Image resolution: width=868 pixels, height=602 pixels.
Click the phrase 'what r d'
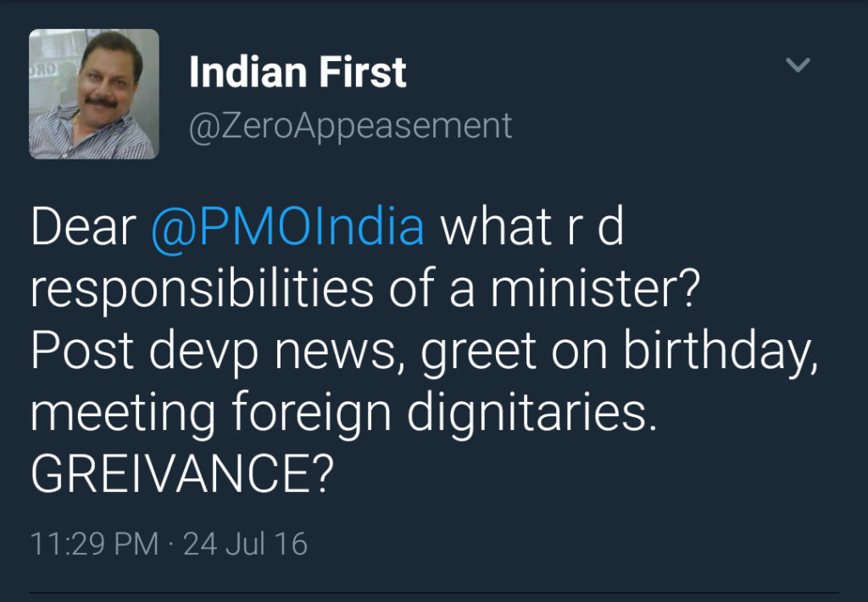pyautogui.click(x=532, y=227)
